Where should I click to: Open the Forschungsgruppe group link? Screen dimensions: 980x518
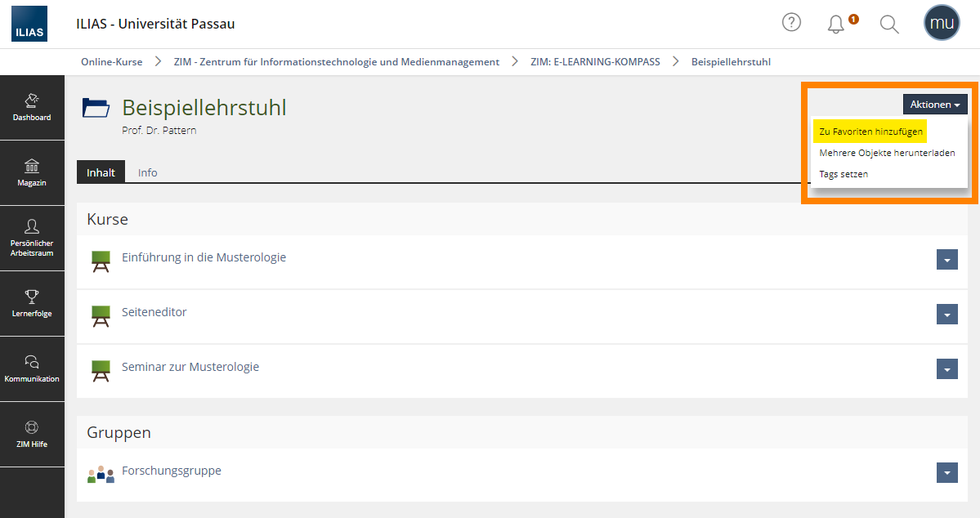coord(172,471)
